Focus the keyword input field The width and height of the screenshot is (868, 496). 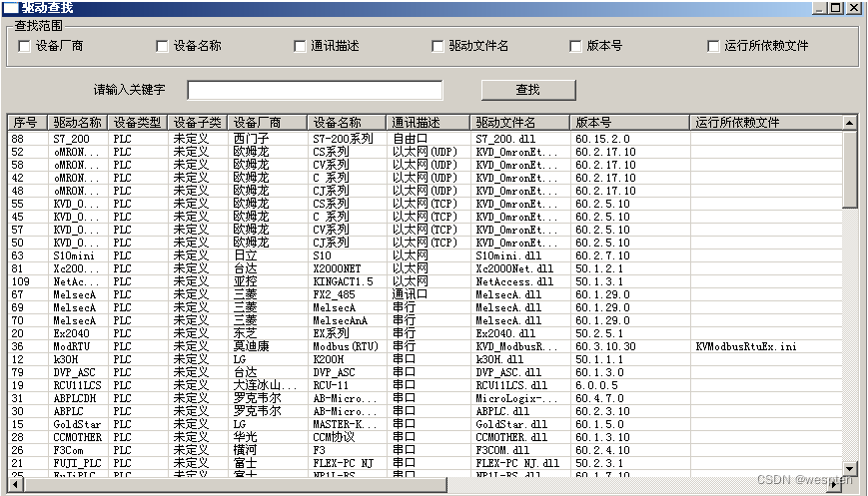click(315, 90)
